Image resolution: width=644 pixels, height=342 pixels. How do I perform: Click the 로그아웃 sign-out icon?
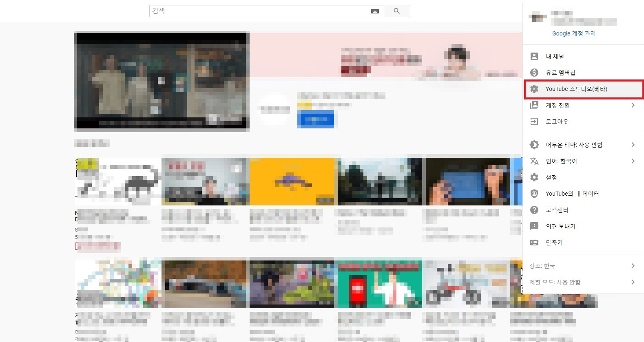(534, 121)
